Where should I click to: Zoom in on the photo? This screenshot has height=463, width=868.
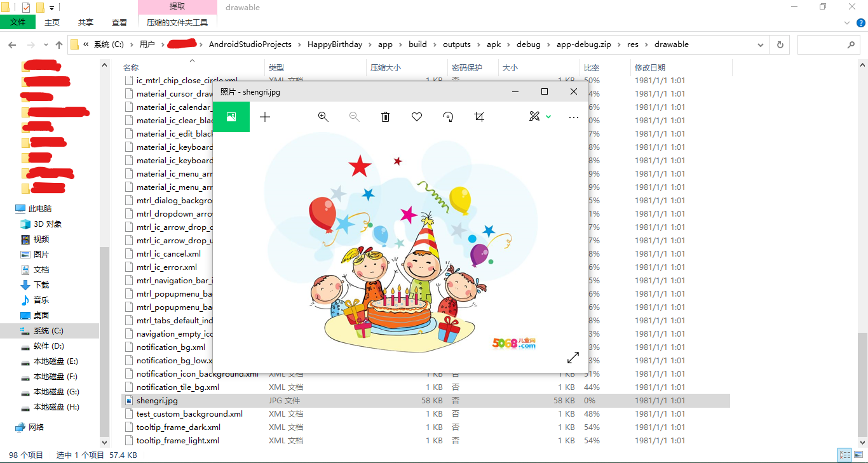(323, 117)
